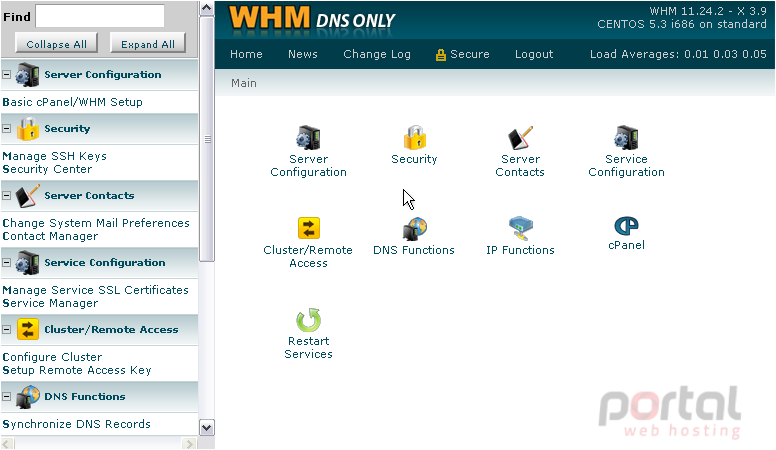Open the Cluster/Remote Access icon in main panel

(308, 228)
